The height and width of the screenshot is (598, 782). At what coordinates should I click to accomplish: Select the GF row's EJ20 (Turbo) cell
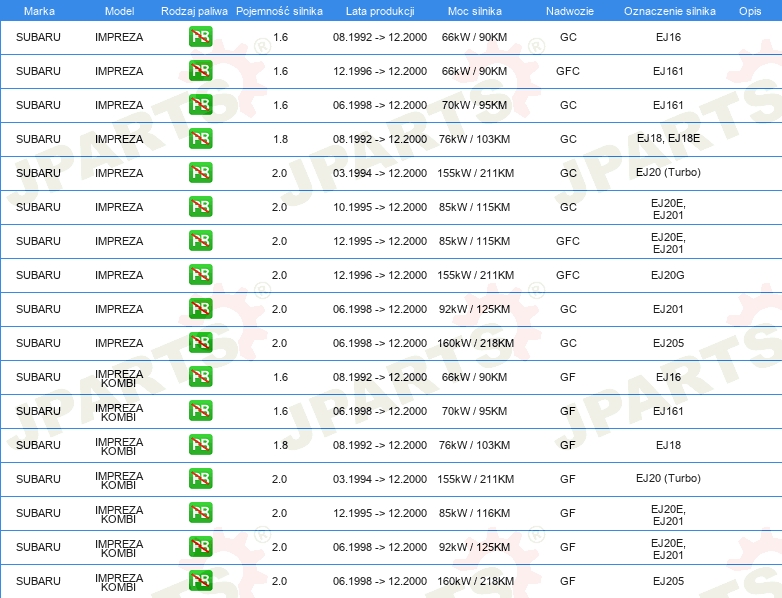click(x=668, y=478)
